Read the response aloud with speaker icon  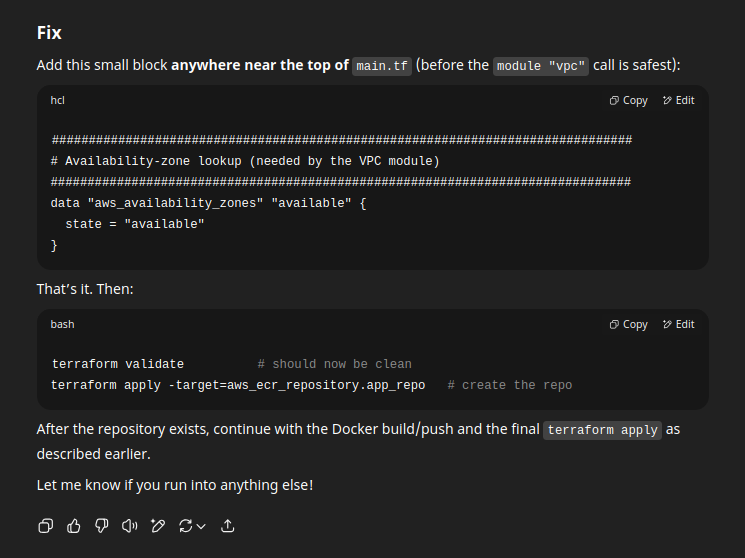pyautogui.click(x=130, y=526)
